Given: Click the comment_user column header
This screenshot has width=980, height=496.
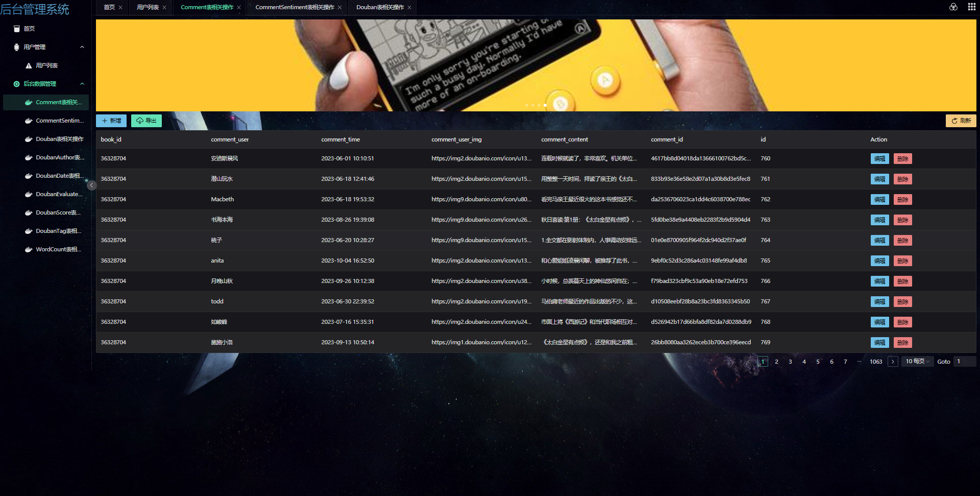Looking at the screenshot, I should (x=230, y=139).
